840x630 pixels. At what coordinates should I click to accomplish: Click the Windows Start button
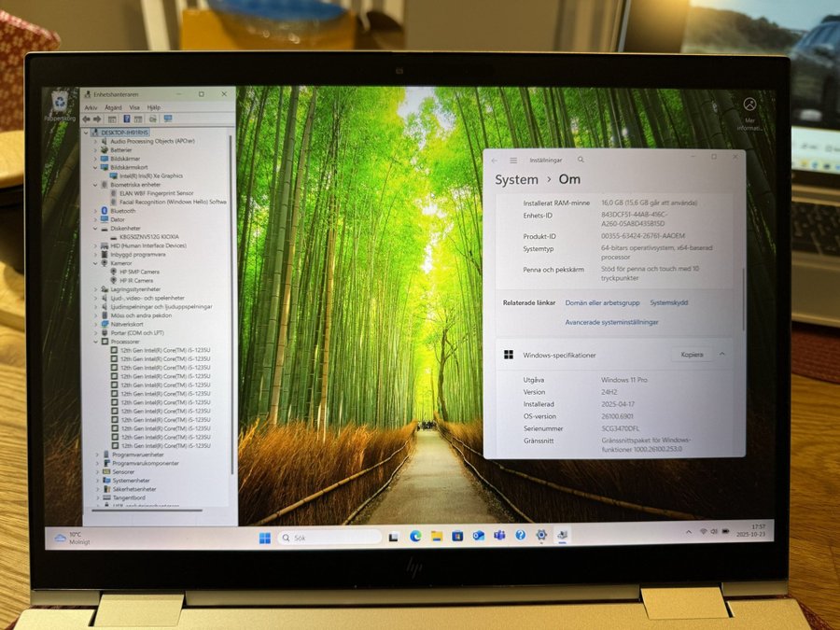point(265,538)
